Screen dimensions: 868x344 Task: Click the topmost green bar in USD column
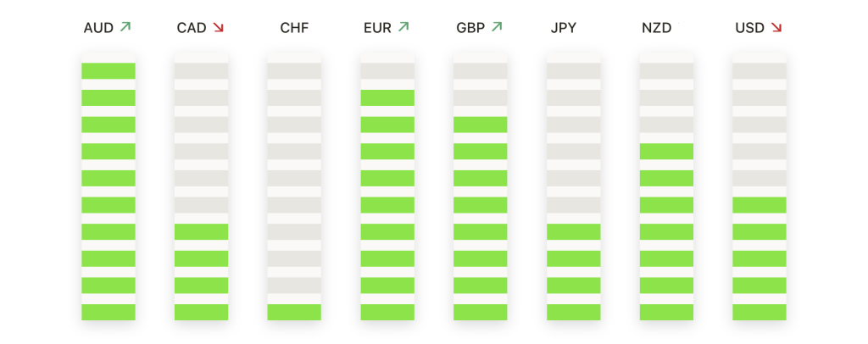[759, 205]
